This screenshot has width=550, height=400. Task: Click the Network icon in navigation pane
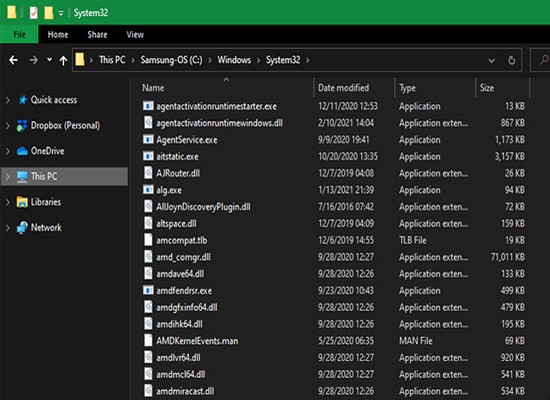[22, 227]
